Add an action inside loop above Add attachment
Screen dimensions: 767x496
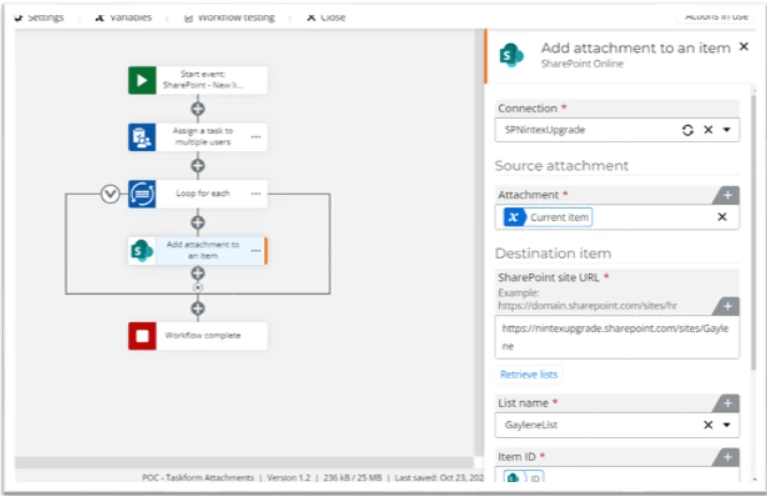(x=198, y=223)
